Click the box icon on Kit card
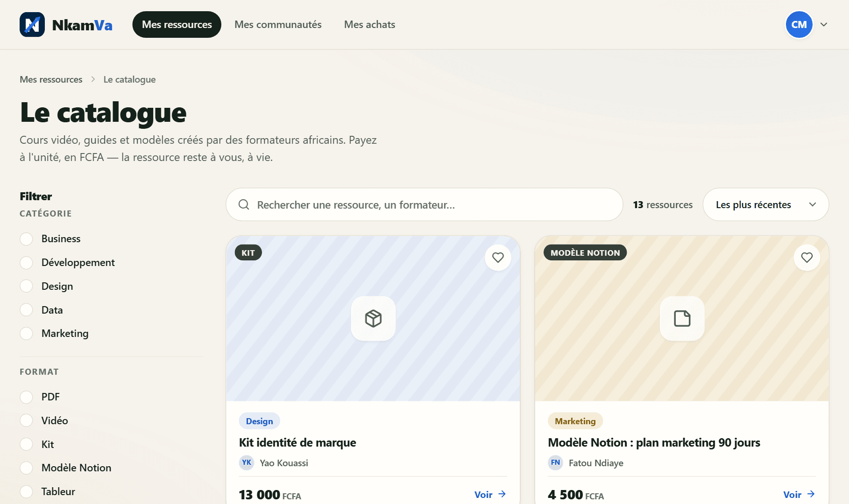The height and width of the screenshot is (504, 849). (x=373, y=319)
